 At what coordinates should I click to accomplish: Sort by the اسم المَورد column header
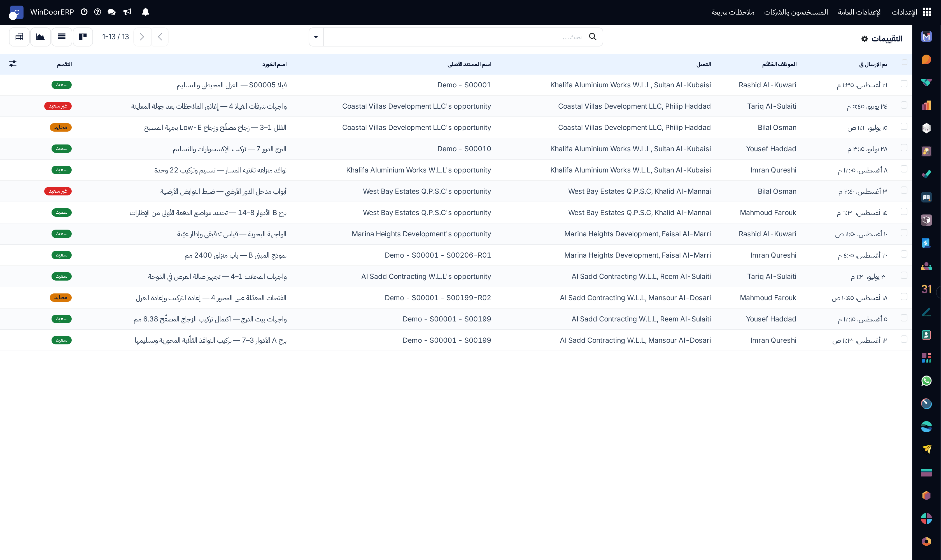pyautogui.click(x=274, y=64)
